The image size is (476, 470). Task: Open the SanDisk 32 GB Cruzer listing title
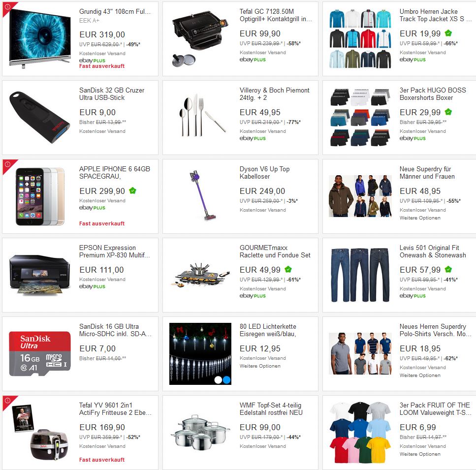(x=112, y=94)
